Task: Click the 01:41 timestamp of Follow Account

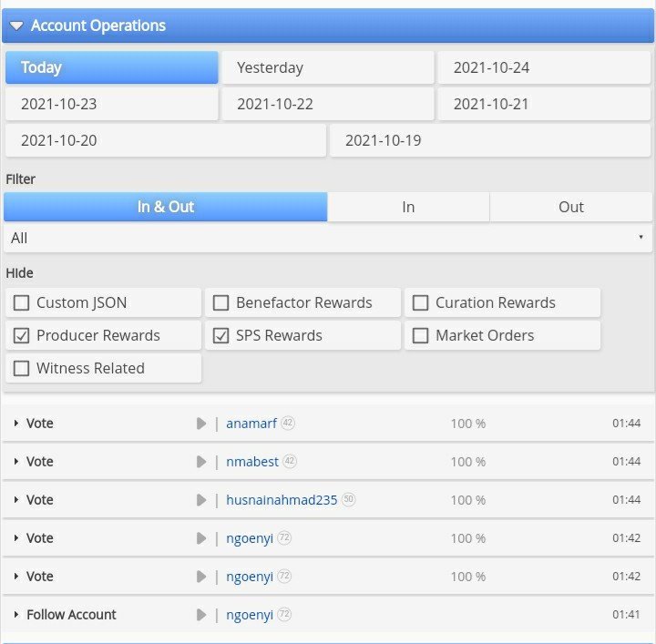Action: click(x=626, y=614)
